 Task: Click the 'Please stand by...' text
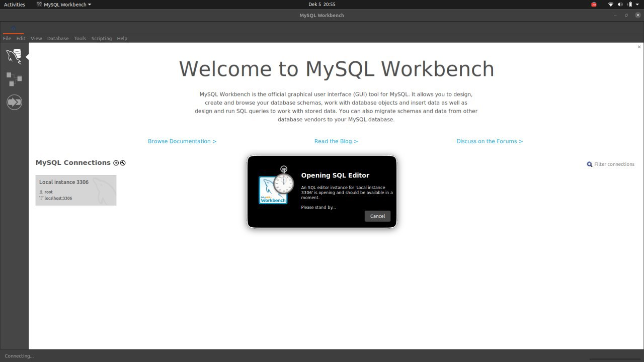(x=318, y=207)
